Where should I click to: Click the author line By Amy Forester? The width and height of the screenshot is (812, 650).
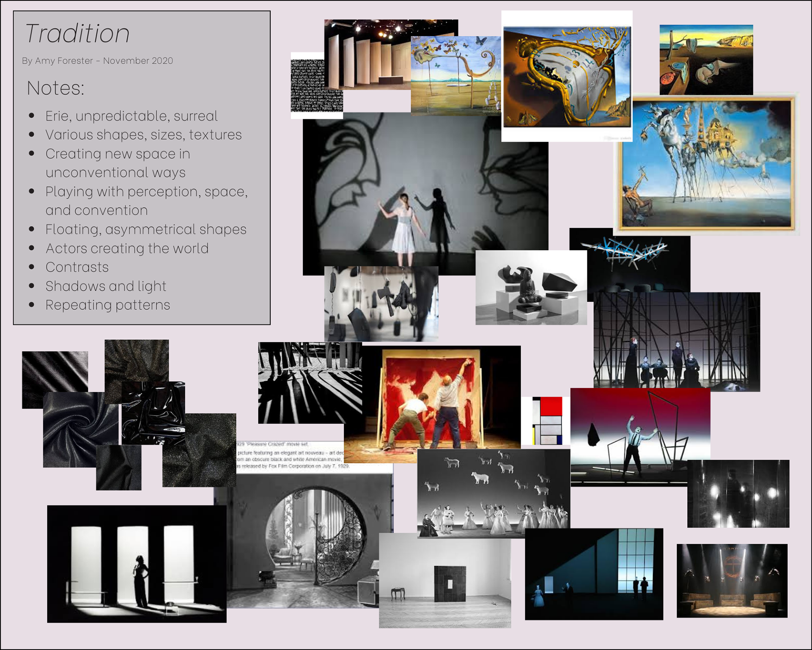pyautogui.click(x=97, y=61)
